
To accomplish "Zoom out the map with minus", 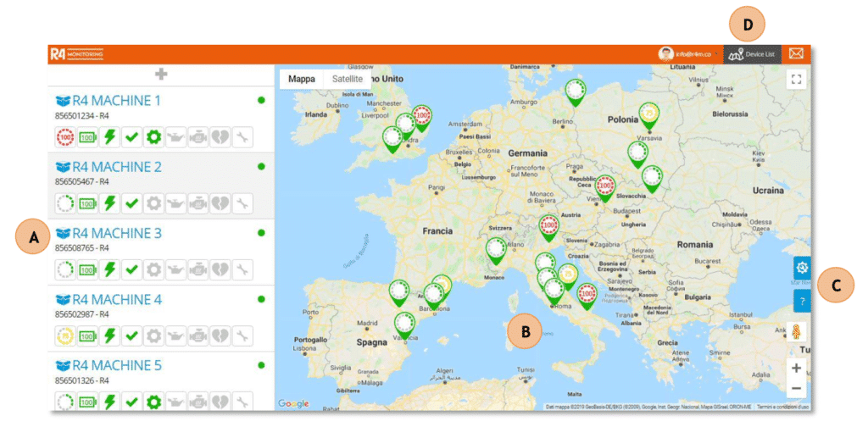I will 797,388.
